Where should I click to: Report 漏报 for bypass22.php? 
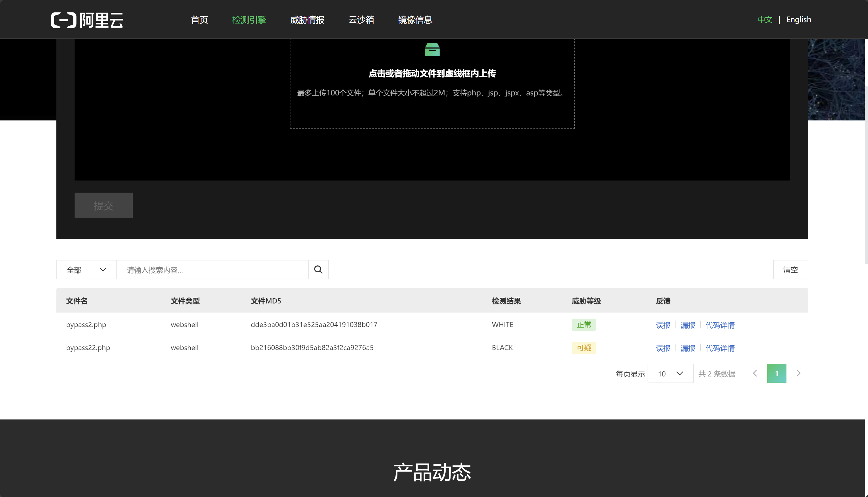[688, 348]
